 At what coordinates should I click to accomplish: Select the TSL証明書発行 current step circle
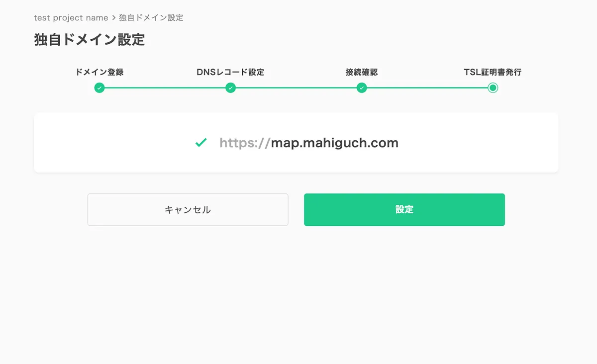click(493, 88)
